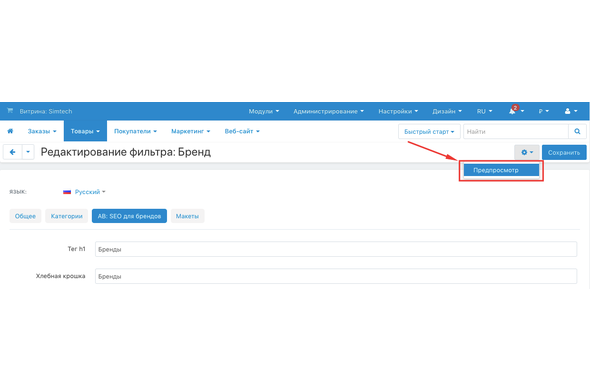Click the Витрина: Simtech link
590x391 pixels.
pyautogui.click(x=46, y=111)
